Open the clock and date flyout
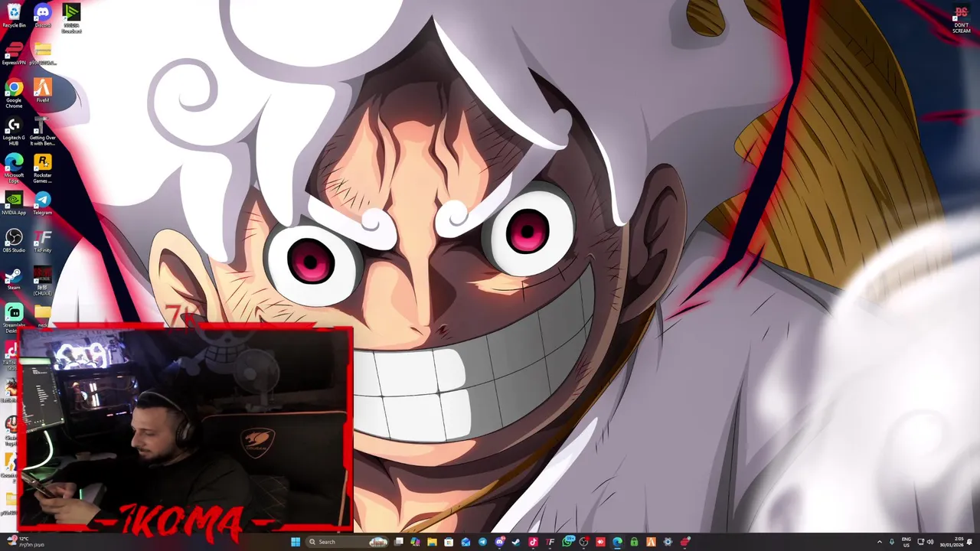Image resolution: width=980 pixels, height=551 pixels. point(951,542)
